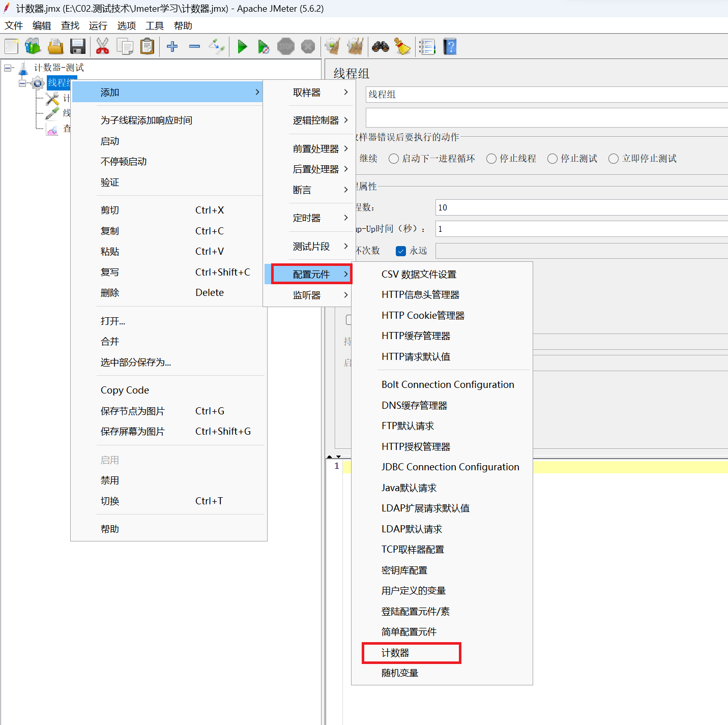Click the Open file toolbar icon
The image size is (728, 725).
pyautogui.click(x=55, y=47)
